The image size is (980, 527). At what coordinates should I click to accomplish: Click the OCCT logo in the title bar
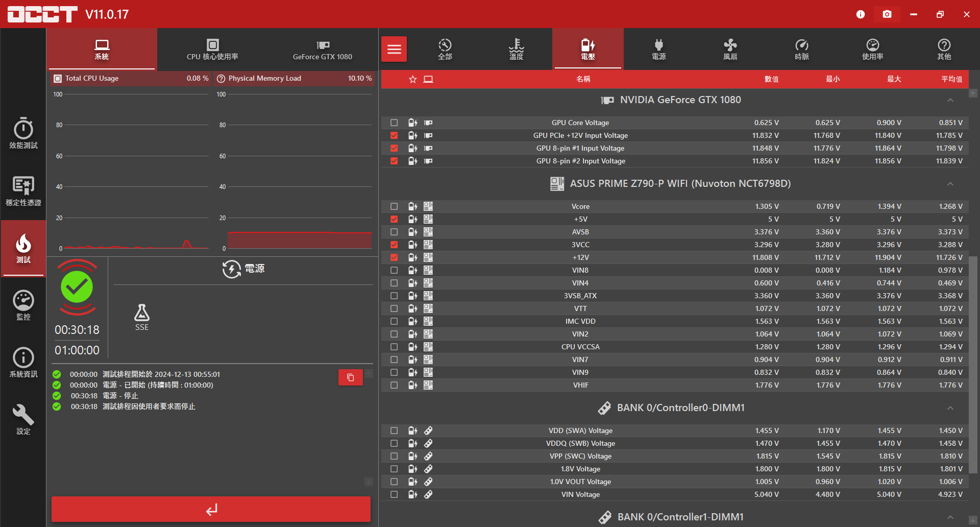pyautogui.click(x=42, y=14)
